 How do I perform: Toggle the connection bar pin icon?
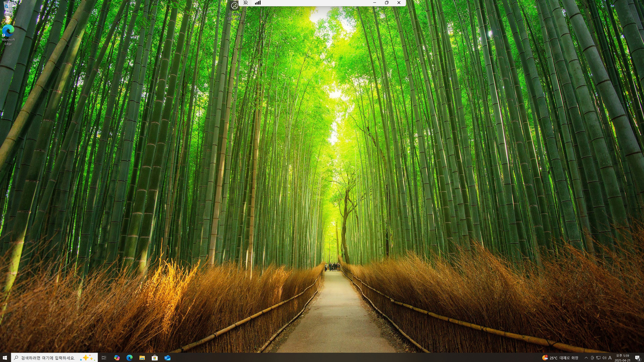[x=245, y=3]
